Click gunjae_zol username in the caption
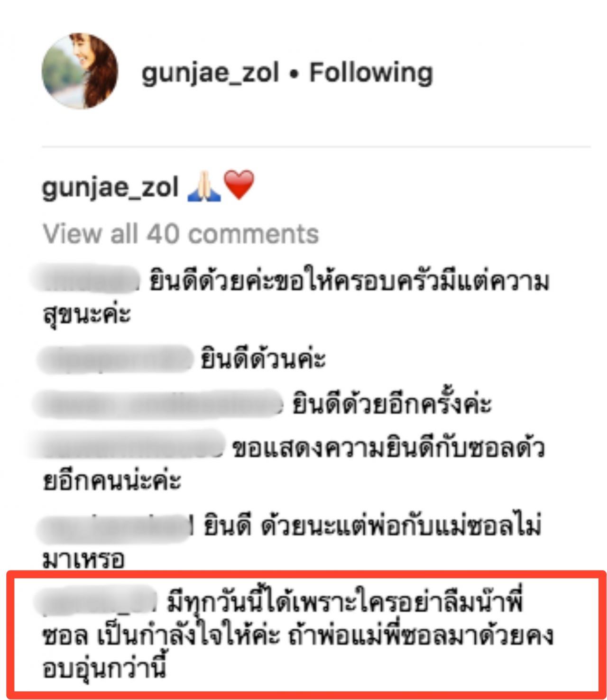The width and height of the screenshot is (607, 700). tap(110, 188)
